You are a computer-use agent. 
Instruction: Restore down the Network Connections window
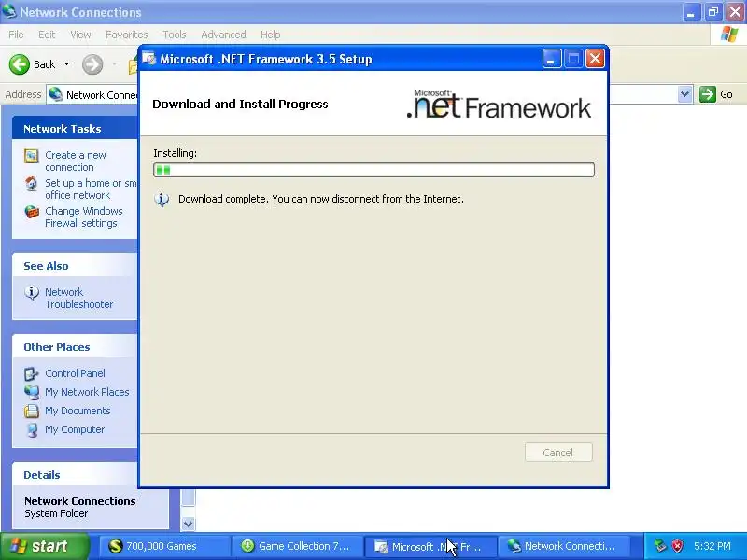point(713,12)
